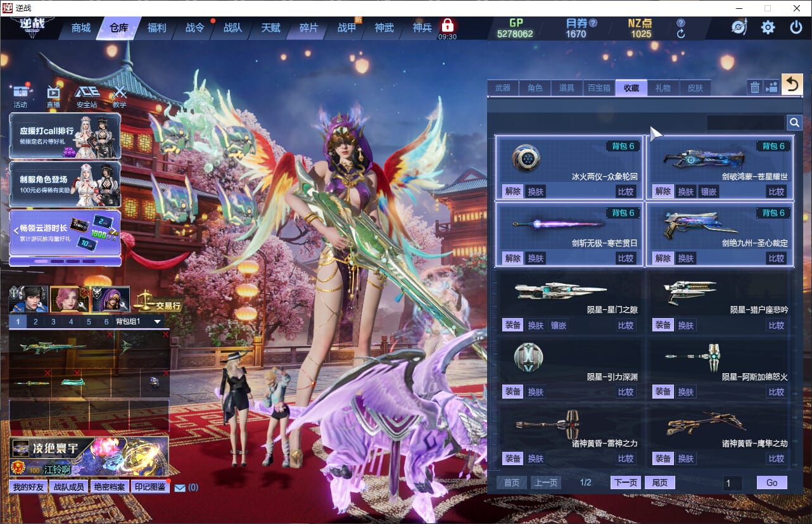Screen dimensions: 812x524
Task: Click the trash can delete icon
Action: (x=755, y=87)
